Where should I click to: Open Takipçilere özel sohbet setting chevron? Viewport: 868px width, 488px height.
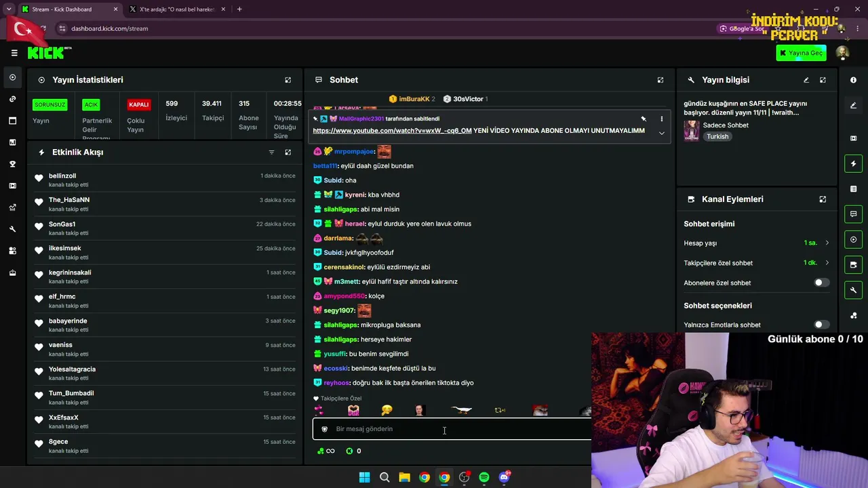pyautogui.click(x=827, y=263)
